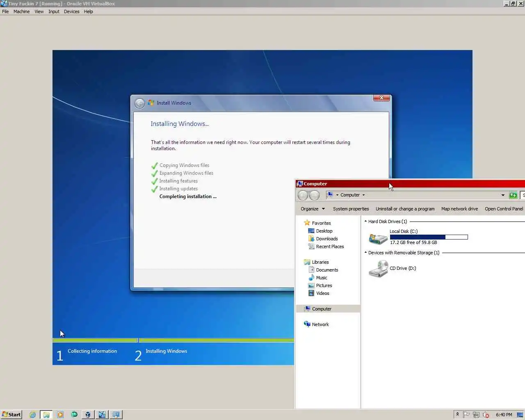Select CD Drive (D:) icon

378,269
